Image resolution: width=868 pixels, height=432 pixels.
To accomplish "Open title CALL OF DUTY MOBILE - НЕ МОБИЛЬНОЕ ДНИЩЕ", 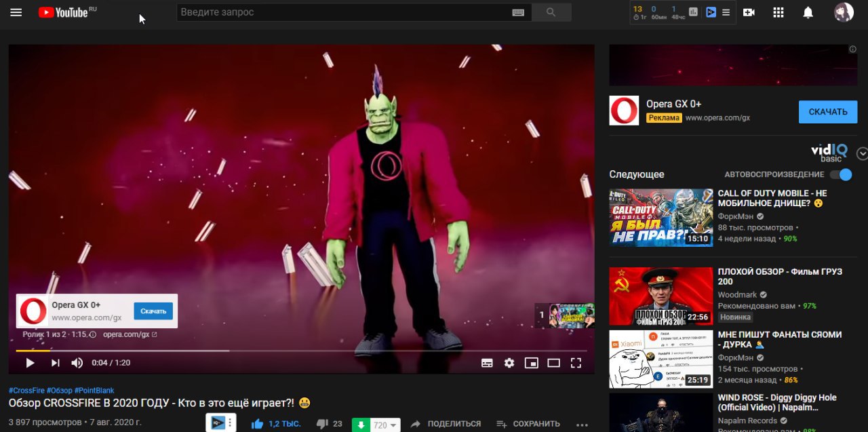I will coord(772,198).
